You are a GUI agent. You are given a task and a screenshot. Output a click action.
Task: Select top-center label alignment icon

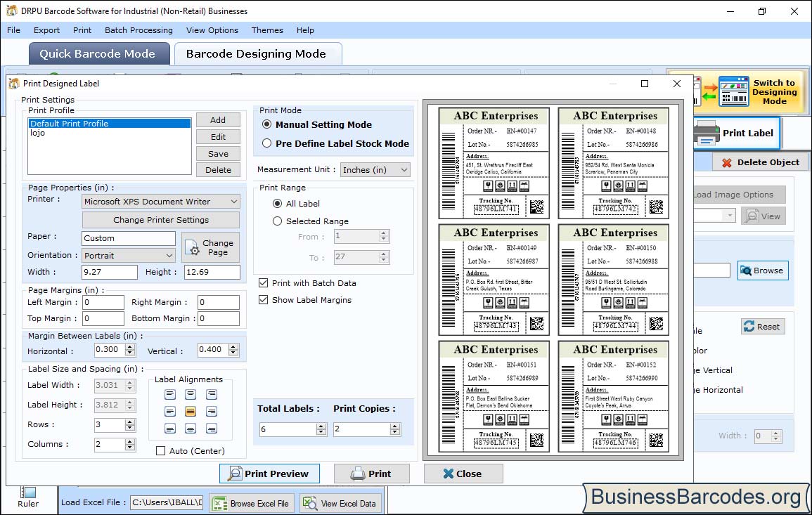point(191,394)
